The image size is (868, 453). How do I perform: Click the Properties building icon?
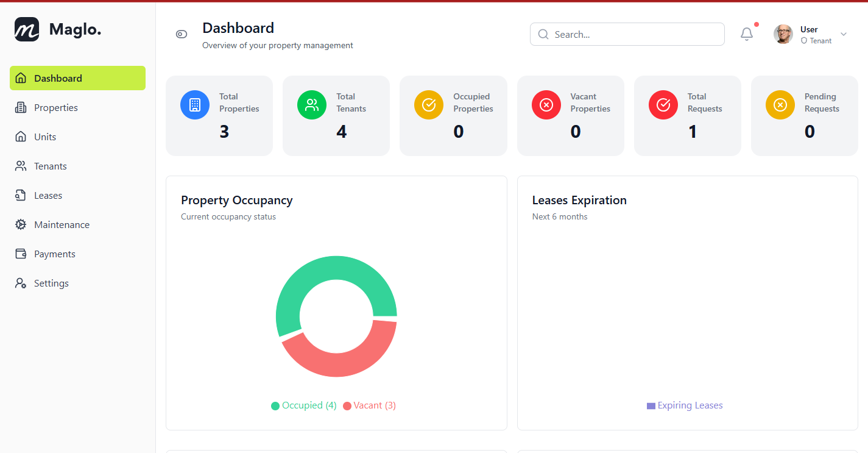pyautogui.click(x=21, y=107)
